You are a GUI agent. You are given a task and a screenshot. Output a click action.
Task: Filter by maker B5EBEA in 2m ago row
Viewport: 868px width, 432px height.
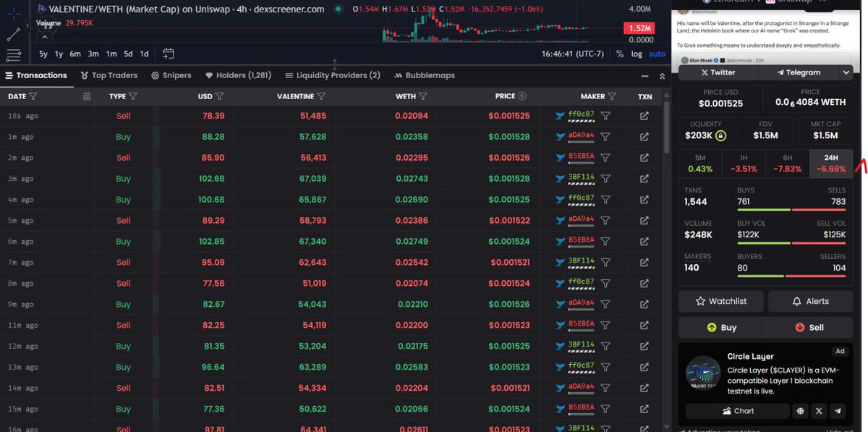point(605,158)
